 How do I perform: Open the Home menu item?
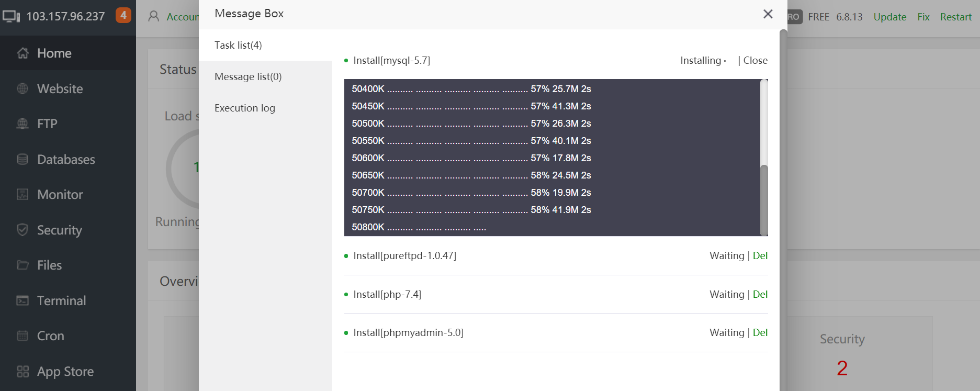click(x=68, y=53)
